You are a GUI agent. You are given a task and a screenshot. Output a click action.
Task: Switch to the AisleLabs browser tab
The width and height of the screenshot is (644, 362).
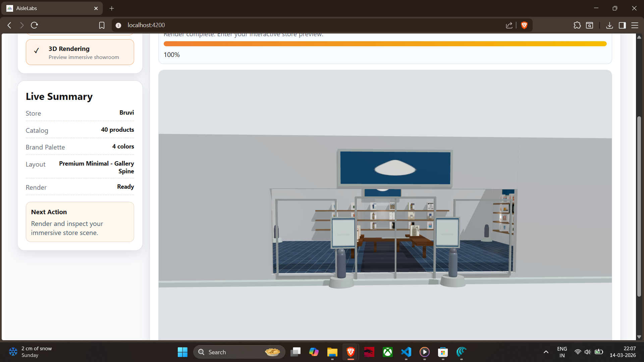50,8
